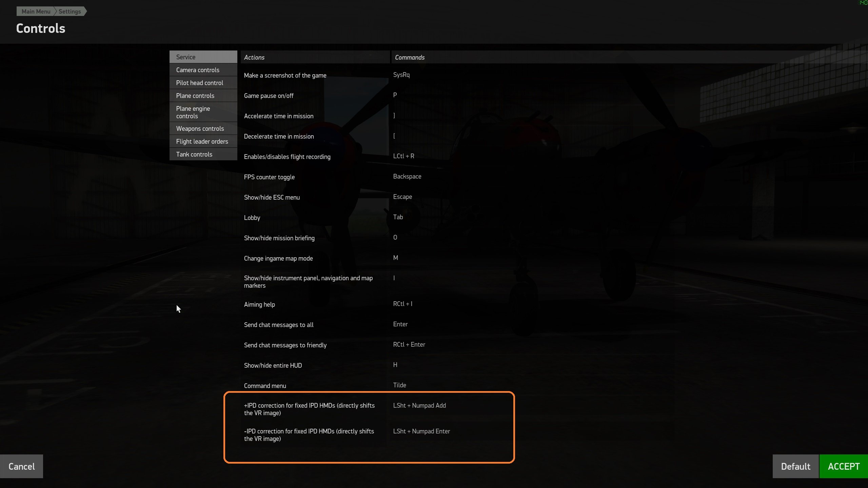Switch to Plane controls category
The image size is (868, 488).
(203, 96)
